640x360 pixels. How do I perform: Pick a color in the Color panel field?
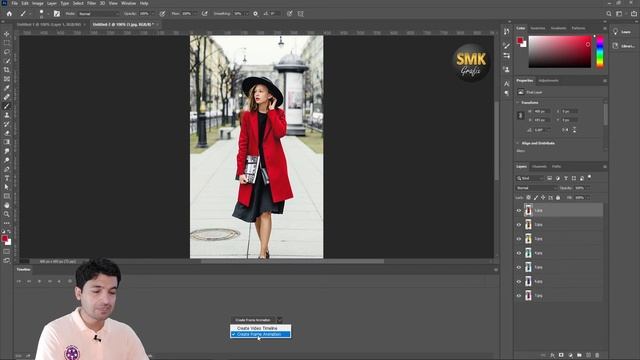coord(560,51)
